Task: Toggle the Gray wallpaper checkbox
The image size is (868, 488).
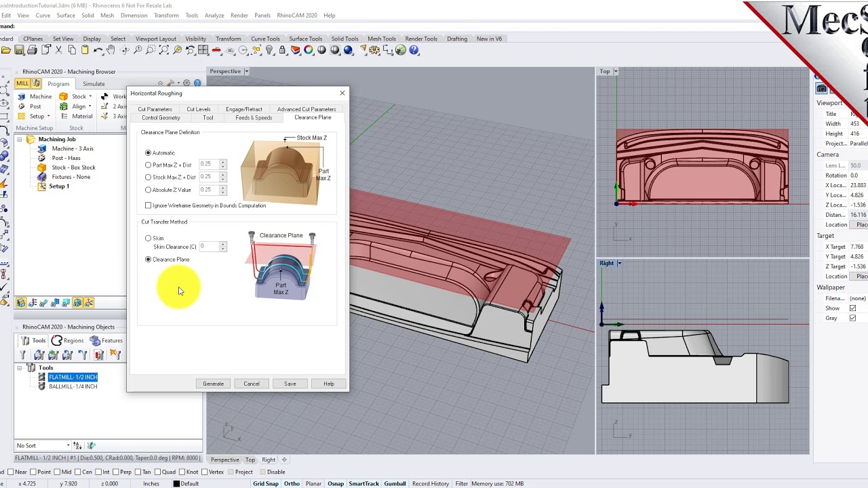Action: (x=852, y=318)
